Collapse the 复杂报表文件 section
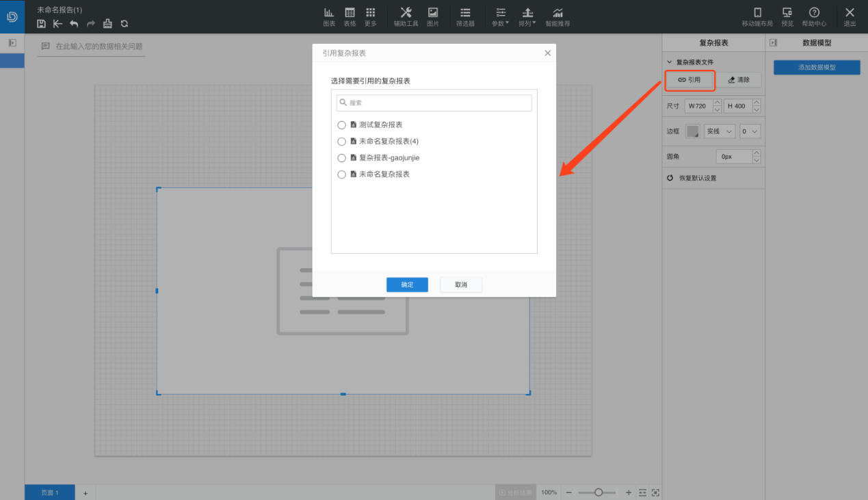This screenshot has height=500, width=868. coord(670,62)
